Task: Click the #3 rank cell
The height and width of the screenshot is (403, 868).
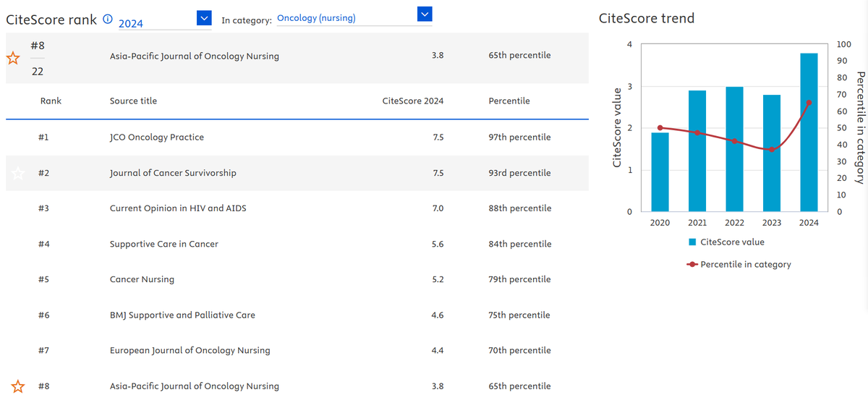Action: point(43,208)
